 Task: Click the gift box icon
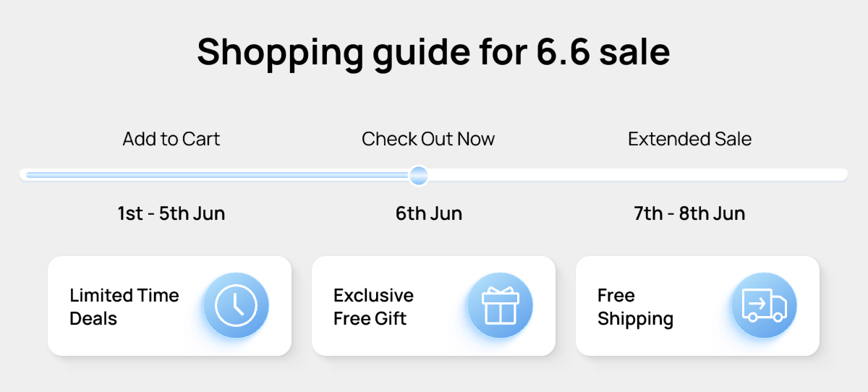(x=500, y=305)
